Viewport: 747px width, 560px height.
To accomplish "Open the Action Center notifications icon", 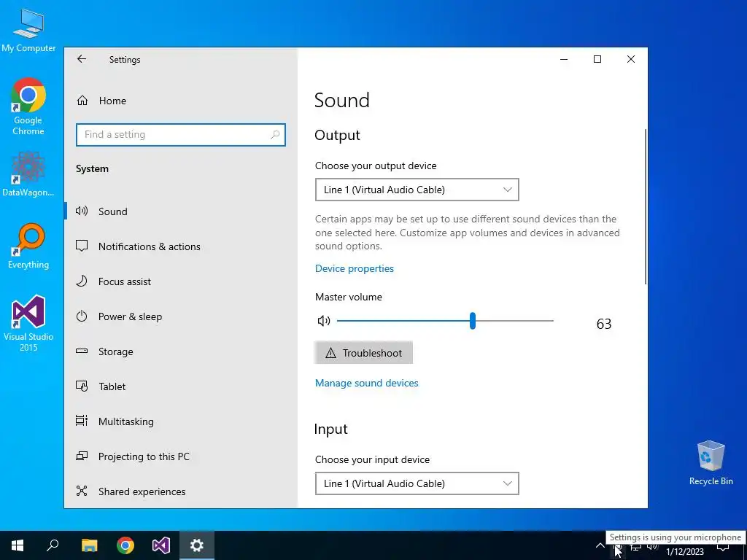I will [x=723, y=548].
